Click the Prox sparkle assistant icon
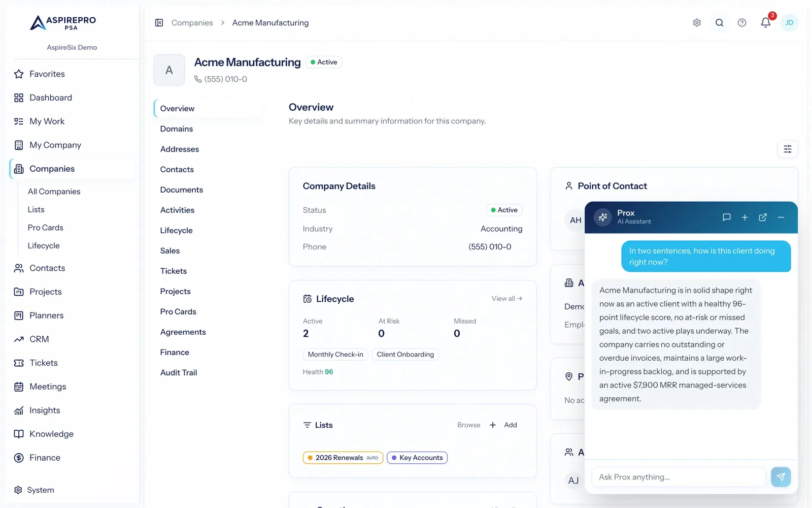The height and width of the screenshot is (508, 812). coord(603,217)
